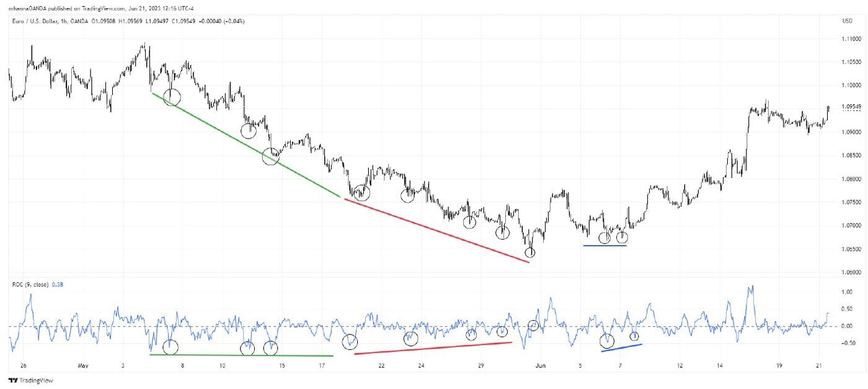Click the lowest circled price low near 1.06500
Image resolution: width=868 pixels, height=389 pixels.
[x=529, y=253]
